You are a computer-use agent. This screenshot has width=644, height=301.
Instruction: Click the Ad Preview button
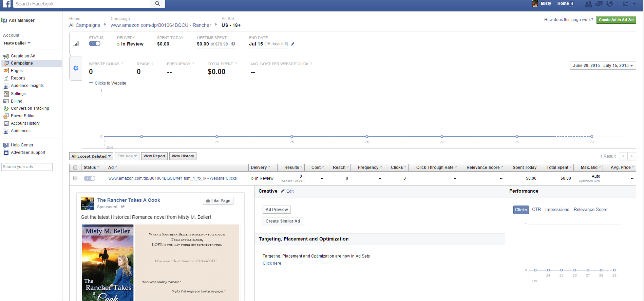277,210
